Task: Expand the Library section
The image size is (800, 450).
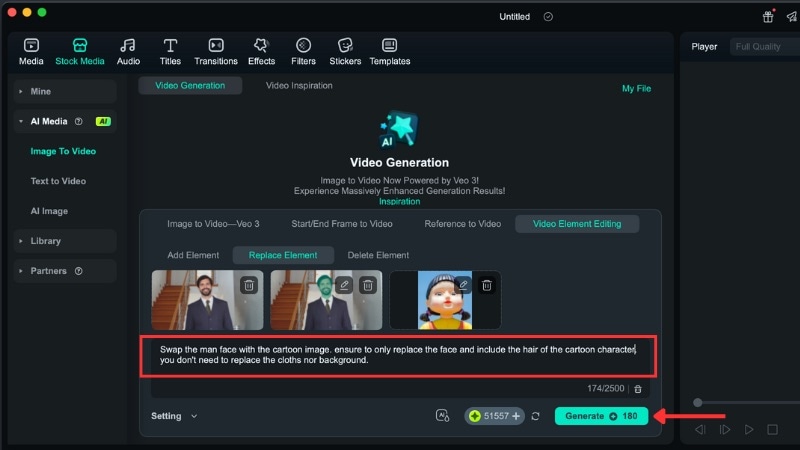Action: [65, 241]
